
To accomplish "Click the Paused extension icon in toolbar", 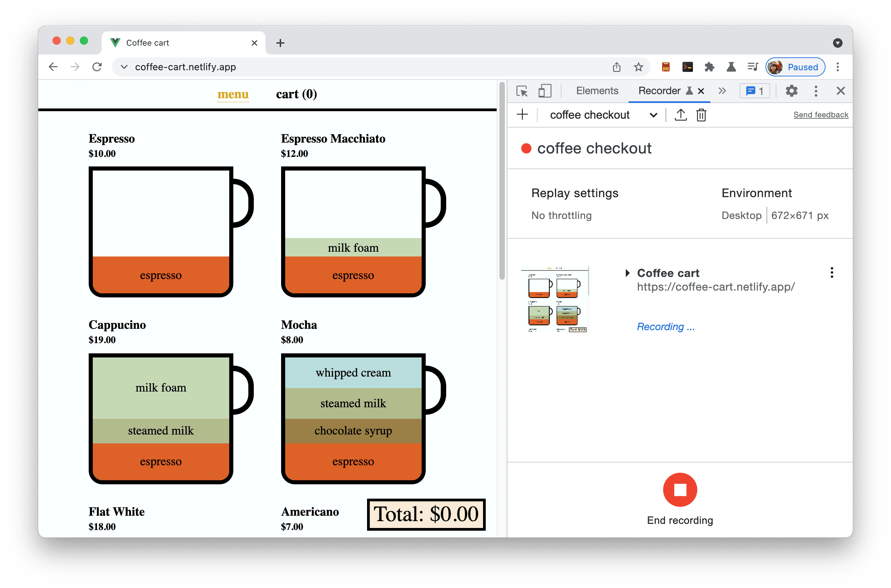I will pos(797,67).
